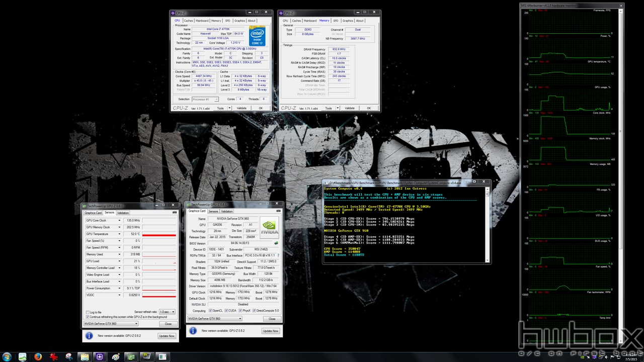Viewport: 644px width, 362px height.
Task: Click info icon in left GPU-Z update bar
Action: tap(89, 335)
